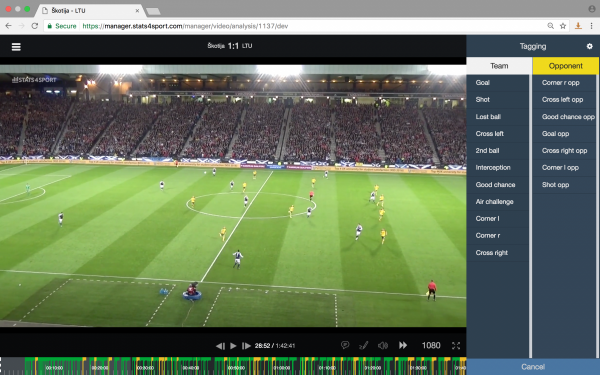Viewport: 600px width, 375px height.
Task: Cancel the tagging panel
Action: pos(533,367)
